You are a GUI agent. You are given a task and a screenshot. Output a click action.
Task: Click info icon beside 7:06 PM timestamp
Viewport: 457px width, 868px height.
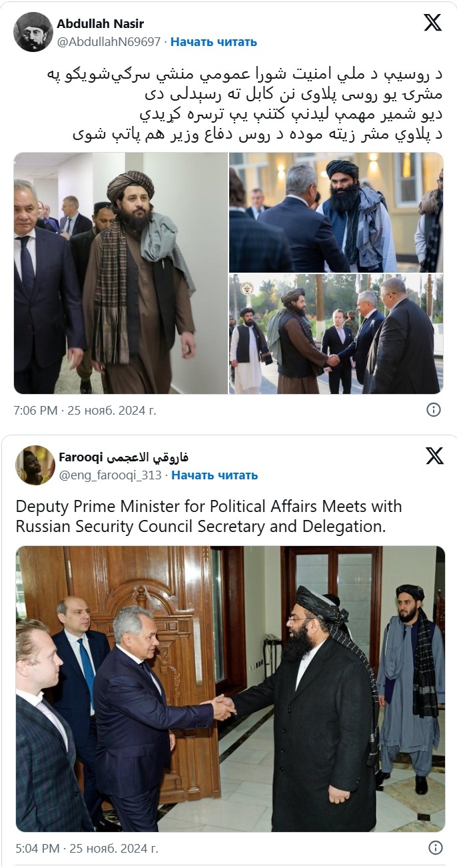pyautogui.click(x=434, y=410)
